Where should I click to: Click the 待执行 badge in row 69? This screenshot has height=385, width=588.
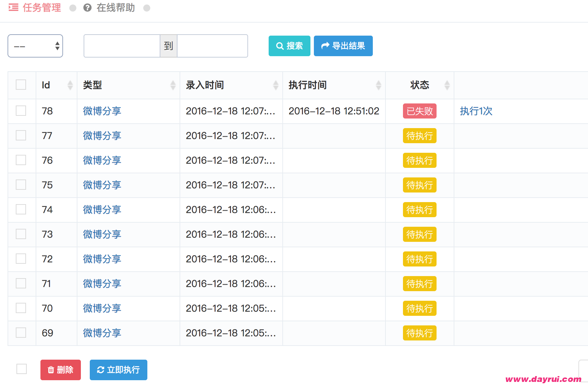(420, 333)
